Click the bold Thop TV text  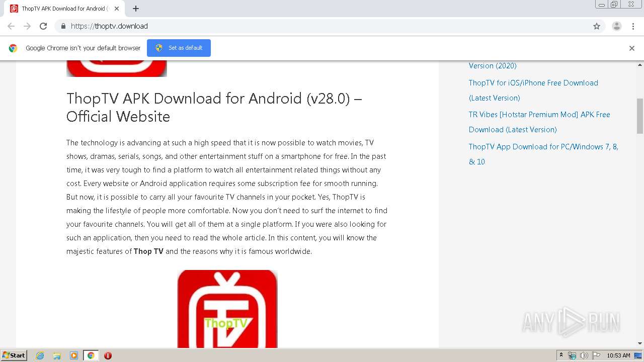point(148,251)
